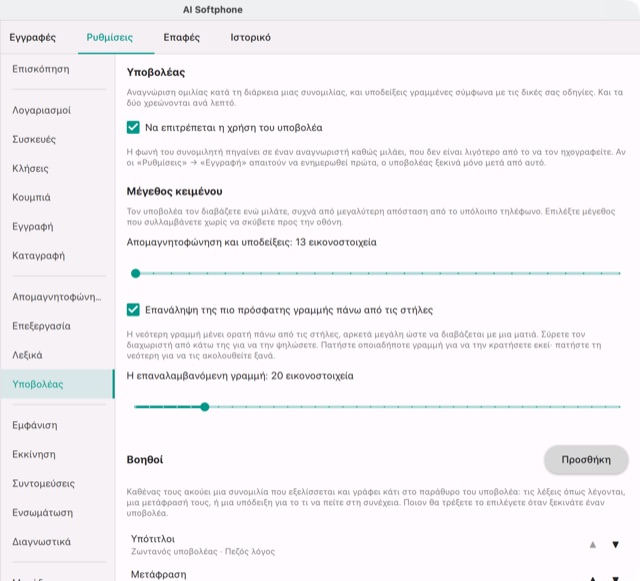The width and height of the screenshot is (640, 581).
Task: Select the Υπότιτλοι assistant row
Action: tap(377, 545)
